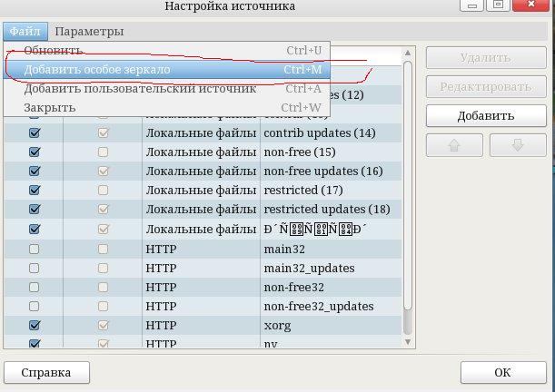
Task: Toggle updates checkbox for main32 row
Action: pos(103,250)
